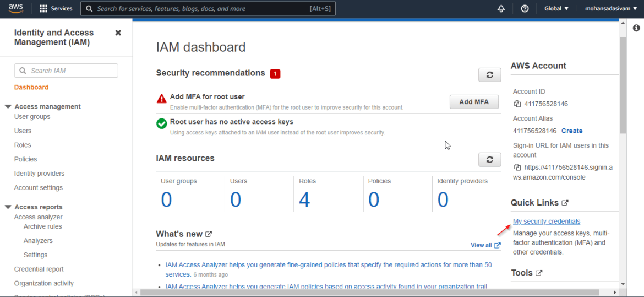Refresh the Security recommendations section

point(489,75)
